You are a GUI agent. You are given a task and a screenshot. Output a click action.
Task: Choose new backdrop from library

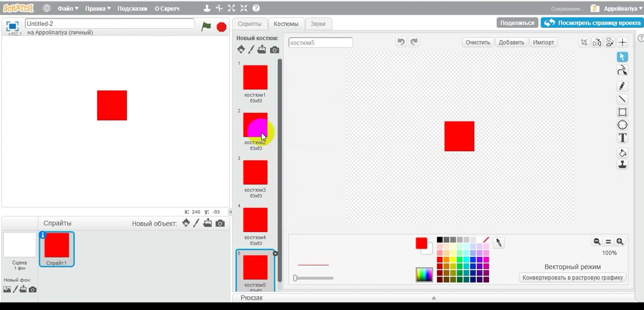pos(7,289)
